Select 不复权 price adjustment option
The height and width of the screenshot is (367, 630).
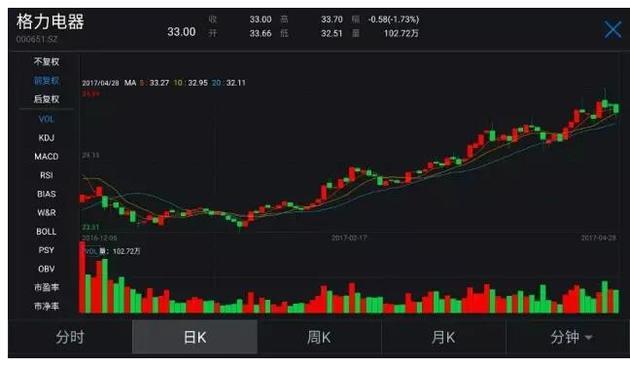[46, 62]
